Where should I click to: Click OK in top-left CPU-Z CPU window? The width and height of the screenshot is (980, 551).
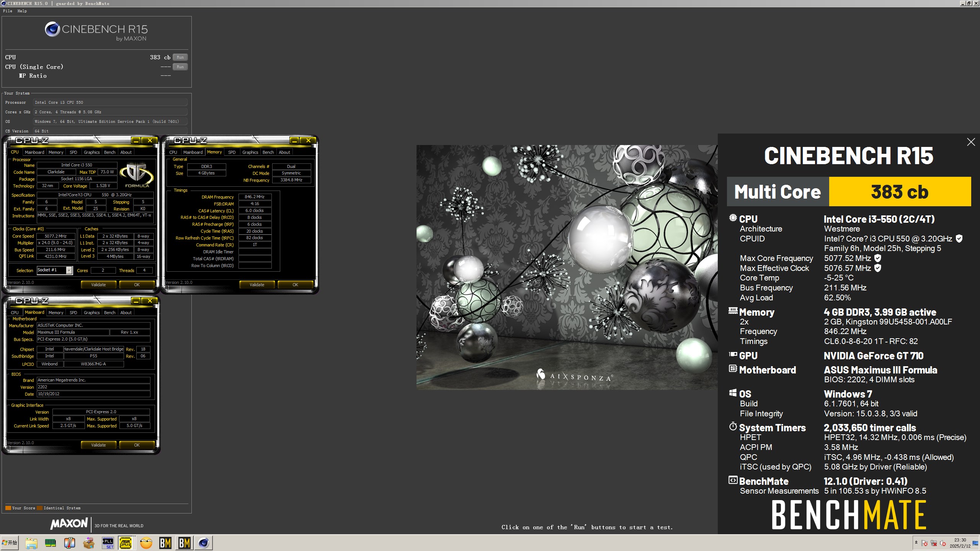point(137,285)
